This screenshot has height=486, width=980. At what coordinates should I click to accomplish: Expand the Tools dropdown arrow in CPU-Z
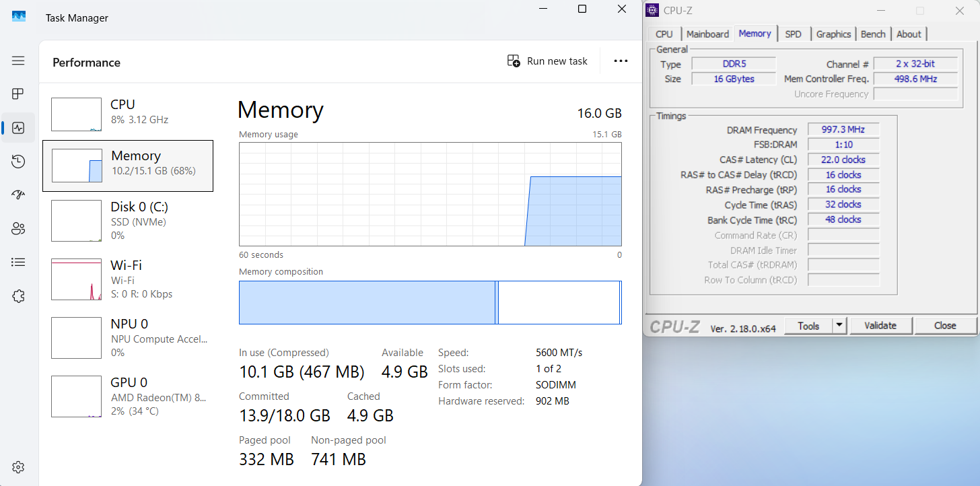[x=839, y=326]
